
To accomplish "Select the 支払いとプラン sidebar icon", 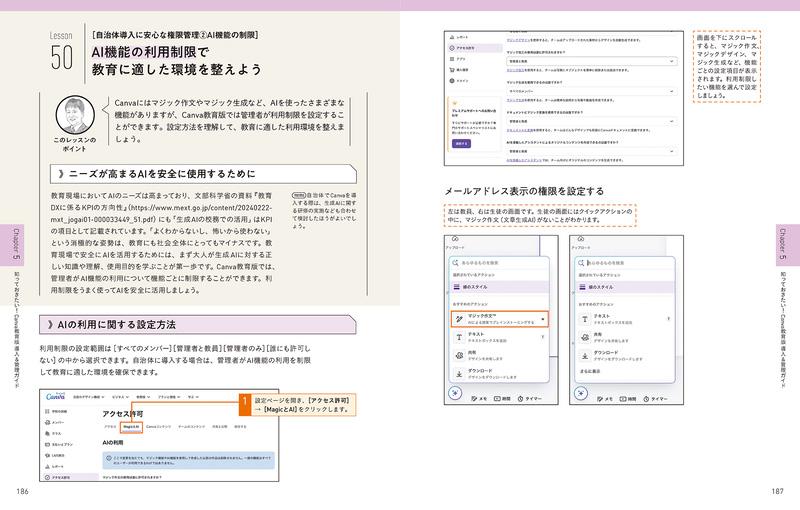I will pos(47,444).
